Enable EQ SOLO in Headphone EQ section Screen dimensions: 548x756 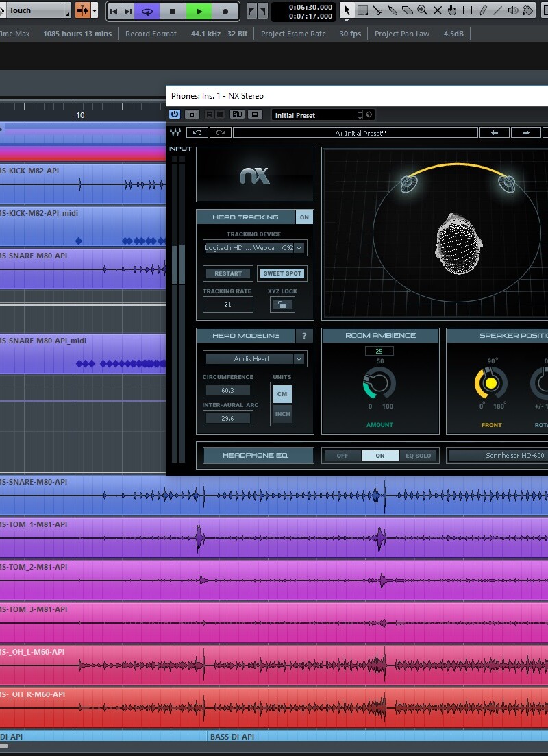tap(419, 455)
